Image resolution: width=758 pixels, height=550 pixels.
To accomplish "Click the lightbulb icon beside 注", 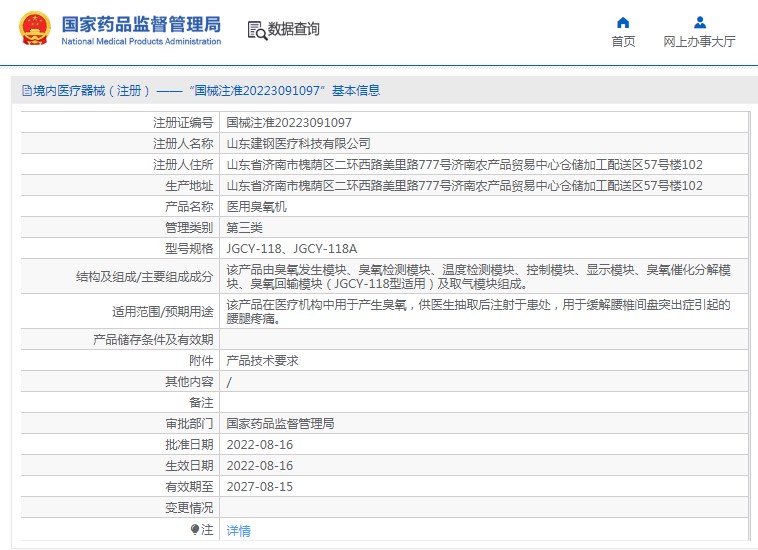I will 195,530.
